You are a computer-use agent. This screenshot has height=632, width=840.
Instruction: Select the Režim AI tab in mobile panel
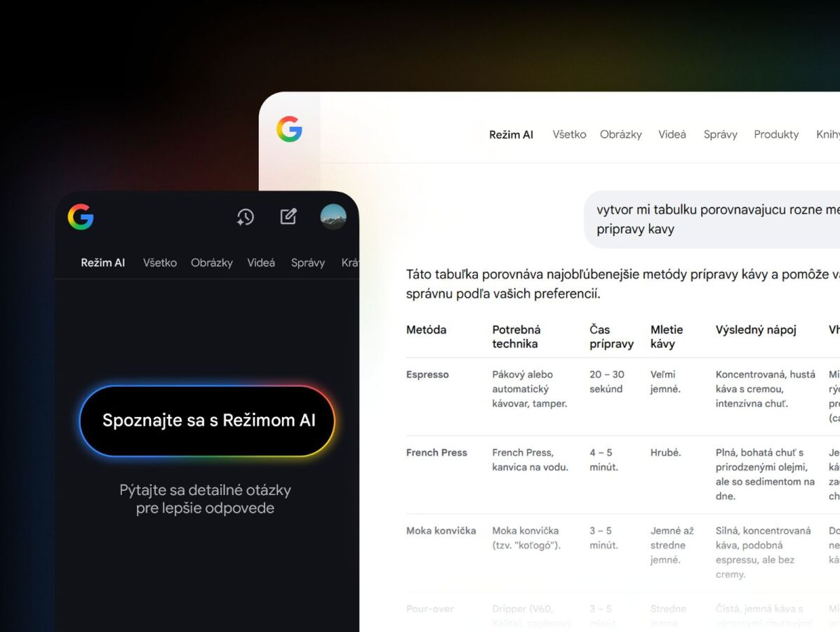pyautogui.click(x=103, y=263)
